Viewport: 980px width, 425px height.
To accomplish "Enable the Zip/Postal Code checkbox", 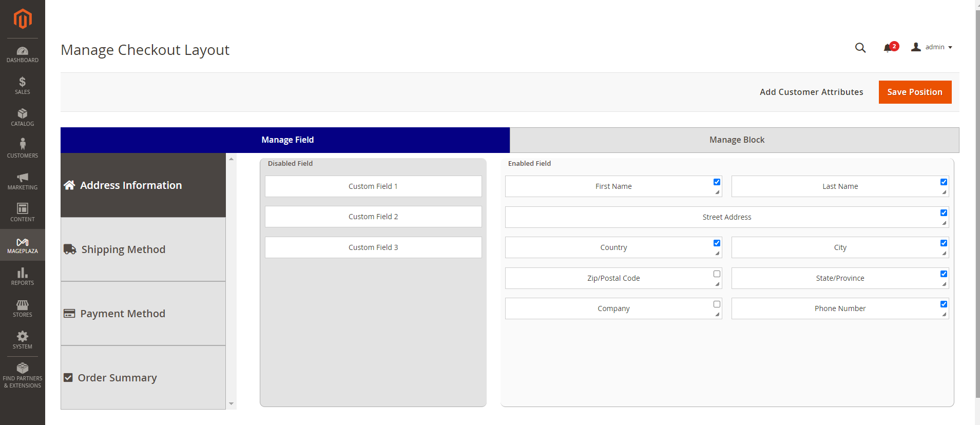I will click(717, 274).
